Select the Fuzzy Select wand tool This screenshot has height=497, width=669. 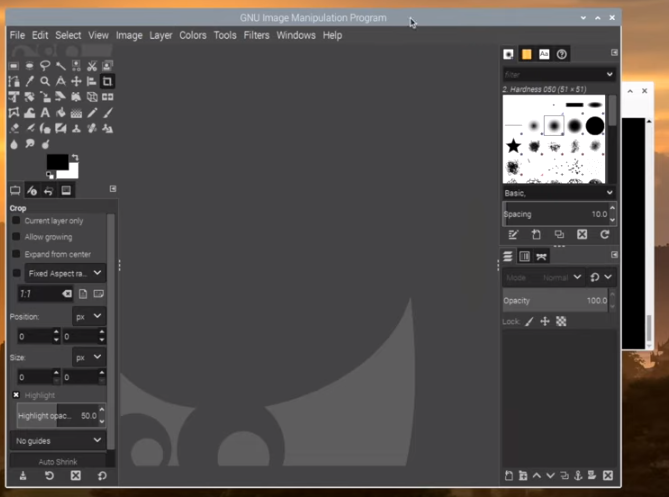point(61,66)
